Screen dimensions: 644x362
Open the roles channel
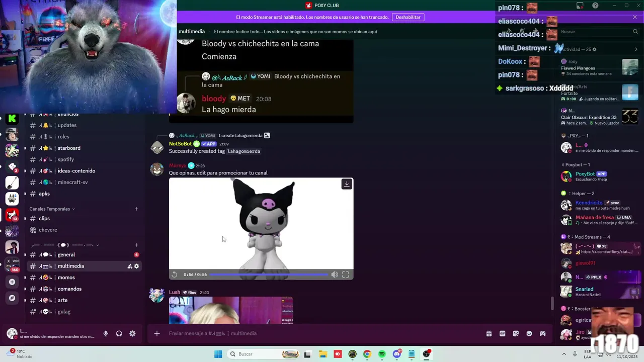(x=84, y=137)
